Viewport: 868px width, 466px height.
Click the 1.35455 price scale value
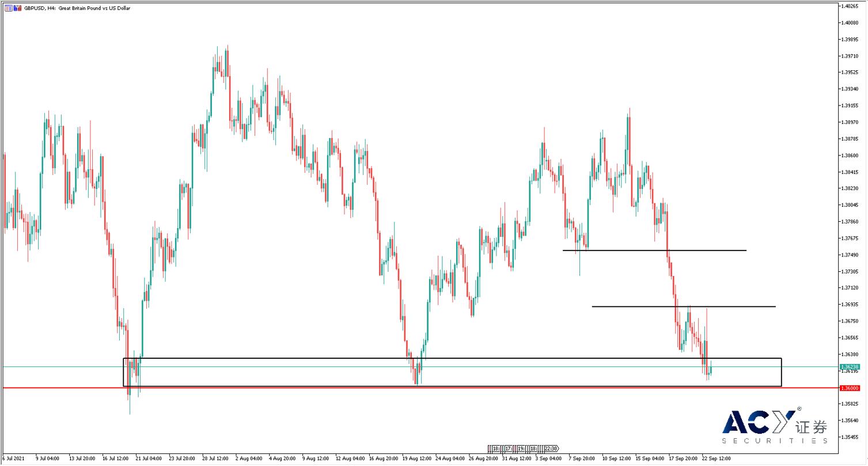(851, 437)
